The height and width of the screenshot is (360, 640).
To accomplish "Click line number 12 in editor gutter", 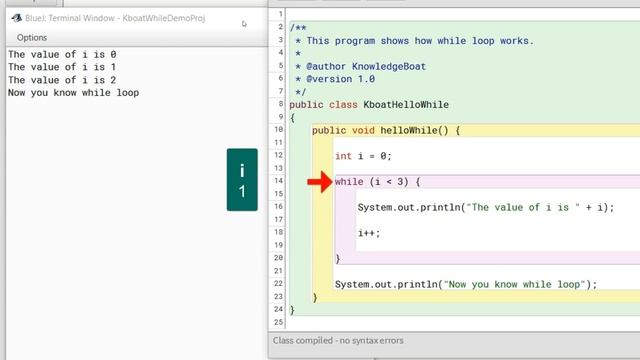I will point(278,155).
